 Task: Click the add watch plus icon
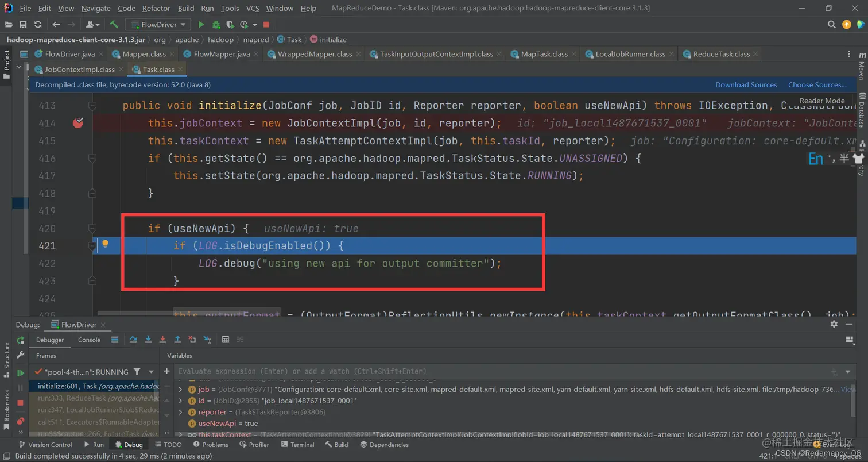pyautogui.click(x=167, y=371)
